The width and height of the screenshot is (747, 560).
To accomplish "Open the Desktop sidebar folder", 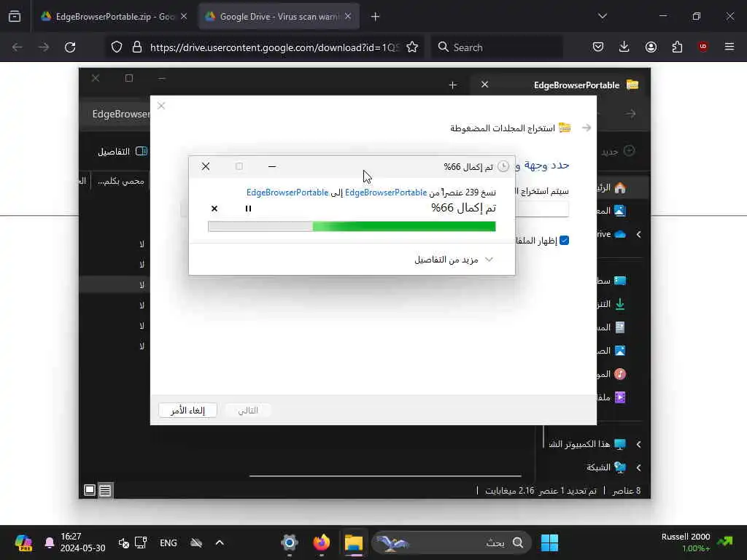I will click(x=612, y=281).
